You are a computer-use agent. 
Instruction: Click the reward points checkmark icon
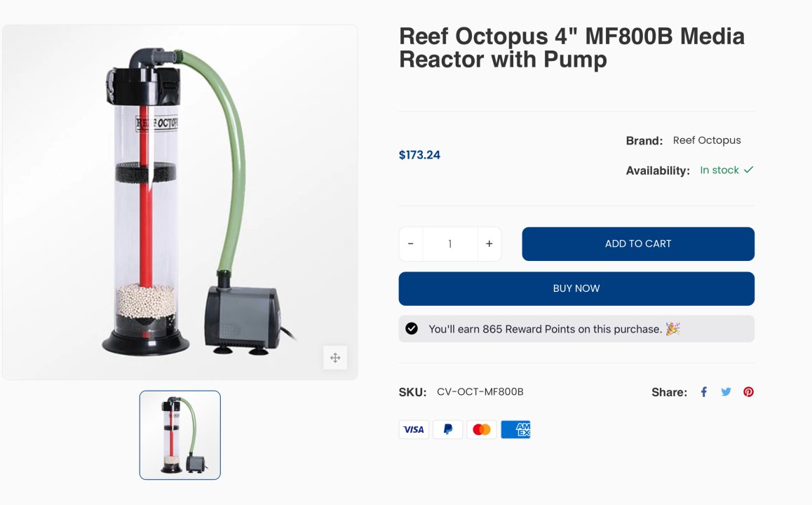(412, 328)
